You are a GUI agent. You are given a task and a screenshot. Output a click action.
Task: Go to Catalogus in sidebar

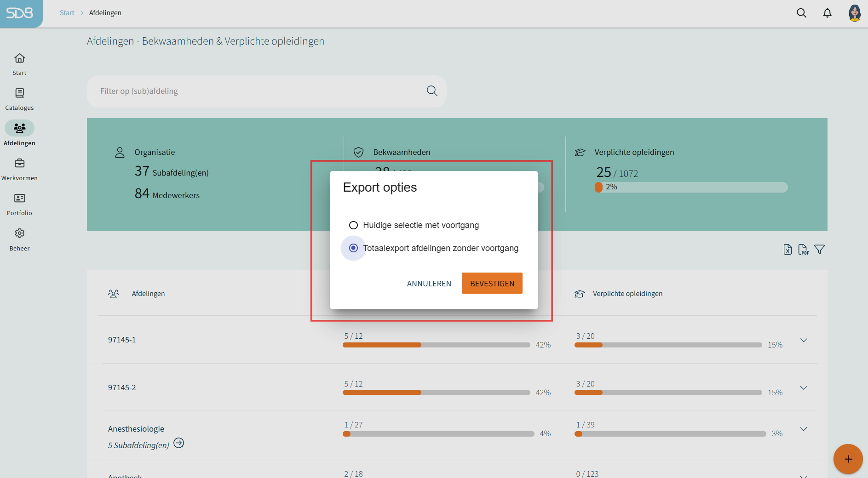click(19, 99)
